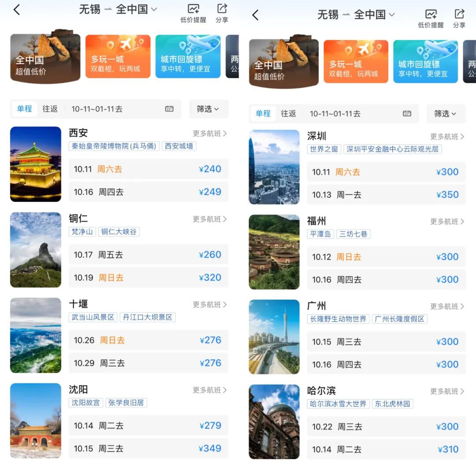Select 单程 one-way on the right screen
The image size is (476, 464).
pos(263,114)
